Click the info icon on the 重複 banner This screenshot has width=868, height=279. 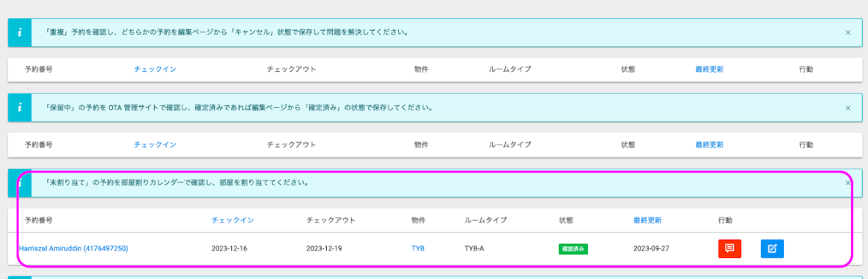click(20, 32)
